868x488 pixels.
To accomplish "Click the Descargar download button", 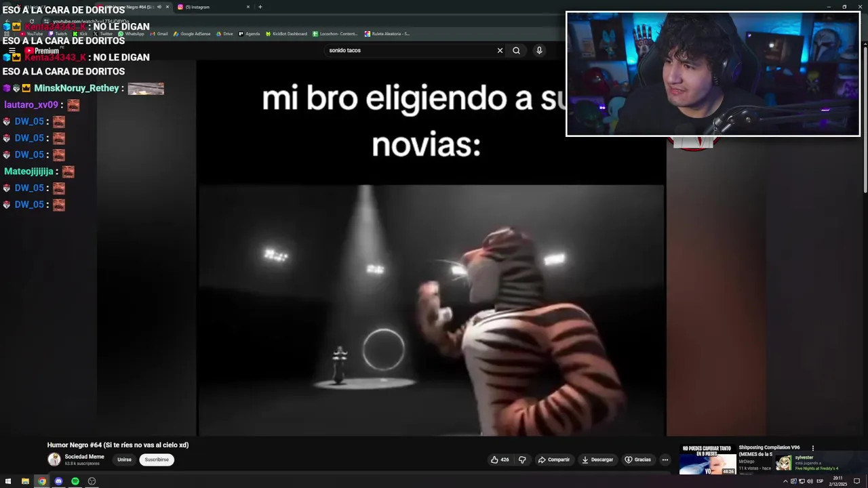I will pyautogui.click(x=597, y=460).
